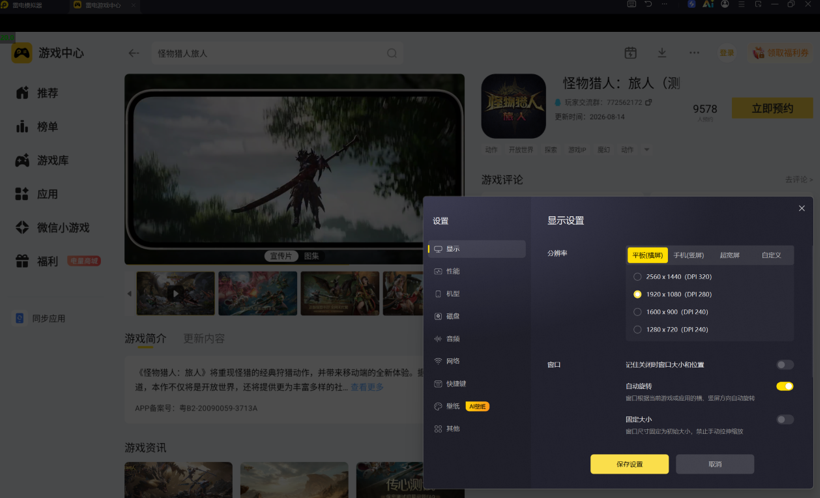This screenshot has width=820, height=498.
Task: Select 自定义 resolution tab
Action: tap(771, 255)
